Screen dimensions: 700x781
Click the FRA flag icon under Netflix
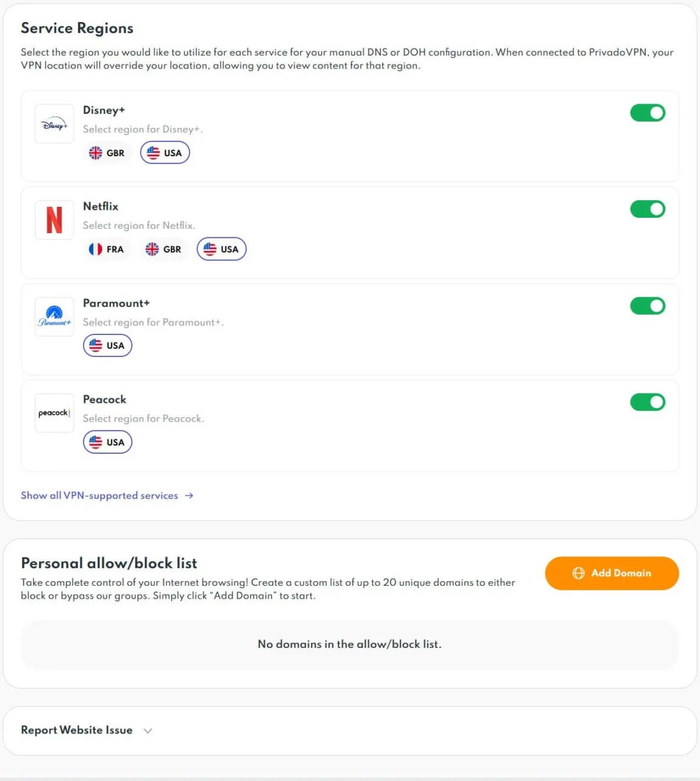point(95,248)
